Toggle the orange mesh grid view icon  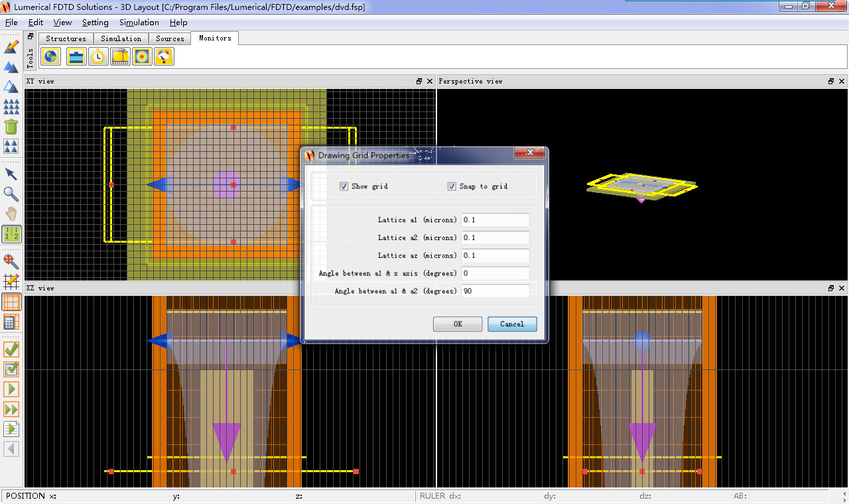click(11, 302)
